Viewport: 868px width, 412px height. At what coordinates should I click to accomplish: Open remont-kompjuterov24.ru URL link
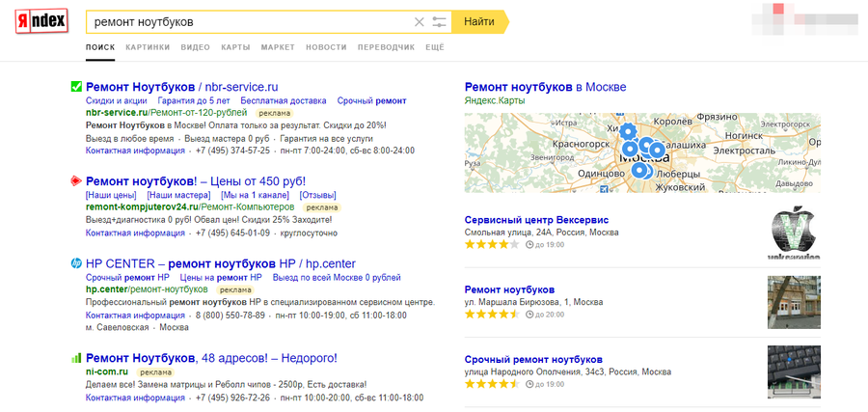(190, 207)
